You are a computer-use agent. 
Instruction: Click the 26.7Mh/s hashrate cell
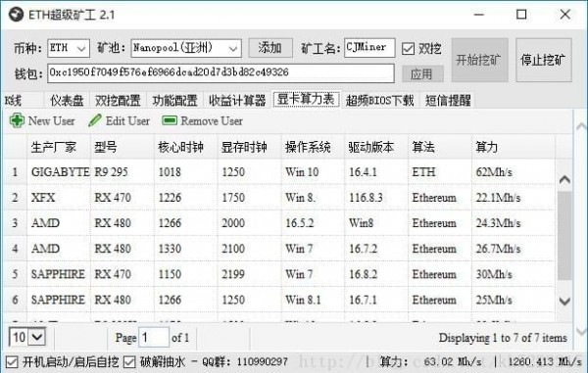click(x=513, y=249)
